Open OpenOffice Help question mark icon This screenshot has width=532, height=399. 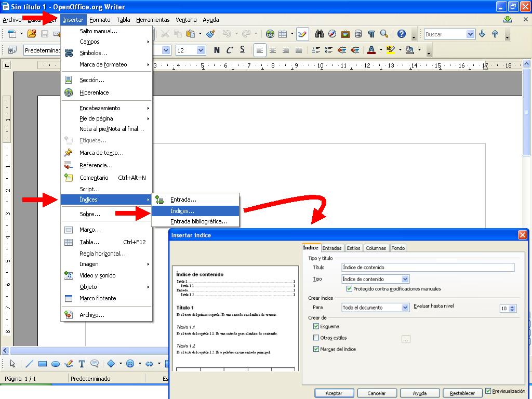coord(402,34)
